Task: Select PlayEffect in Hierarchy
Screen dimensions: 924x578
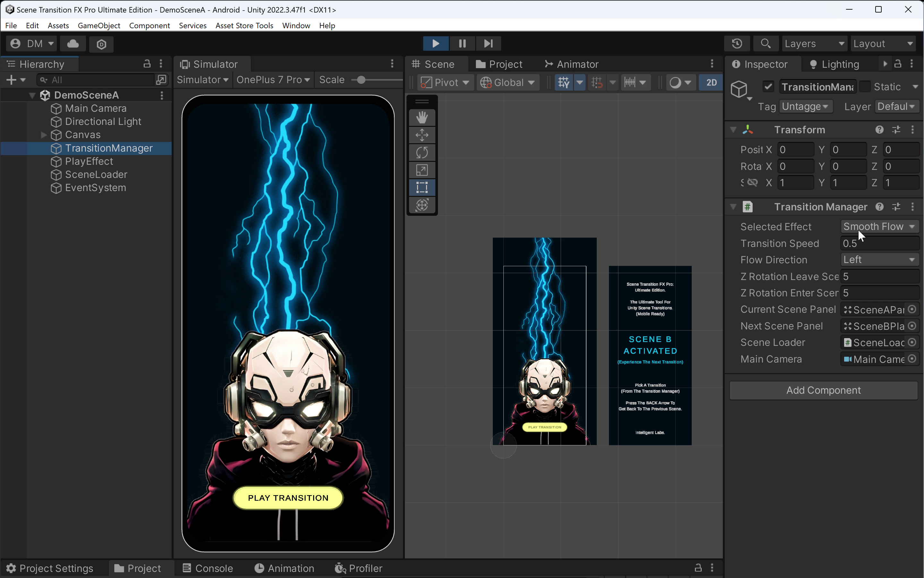Action: (89, 161)
